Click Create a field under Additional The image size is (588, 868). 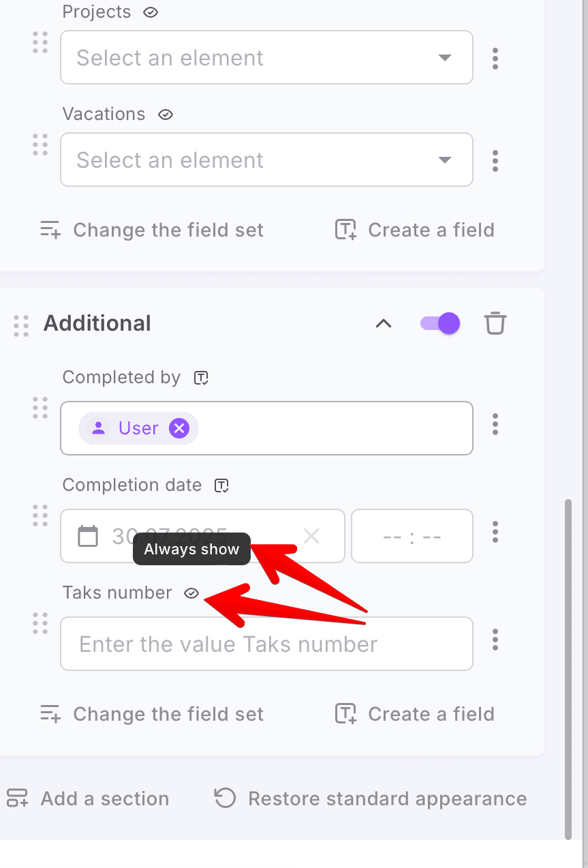(x=415, y=714)
